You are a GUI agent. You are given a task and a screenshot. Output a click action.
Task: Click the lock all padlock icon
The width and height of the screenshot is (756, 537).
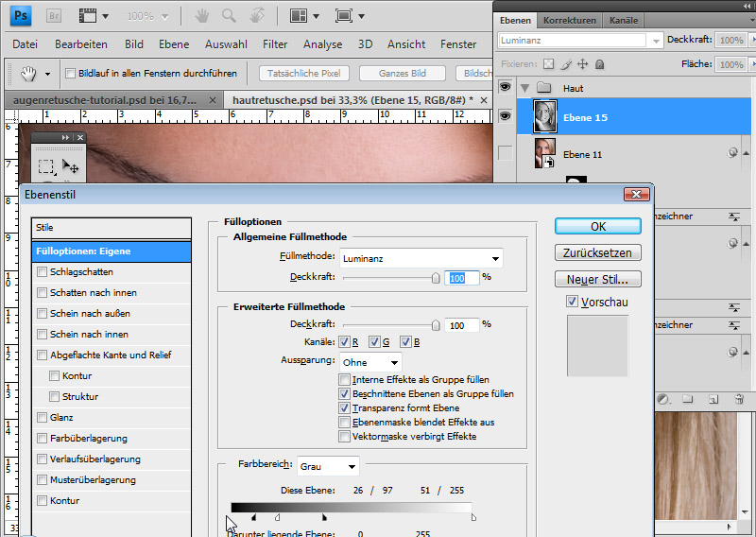pyautogui.click(x=600, y=64)
